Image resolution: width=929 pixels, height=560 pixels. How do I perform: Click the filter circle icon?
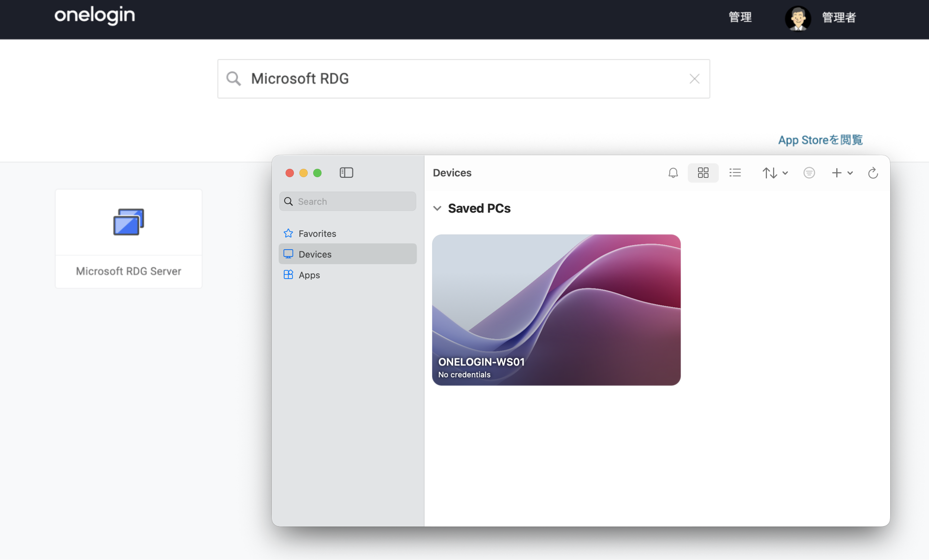point(809,173)
